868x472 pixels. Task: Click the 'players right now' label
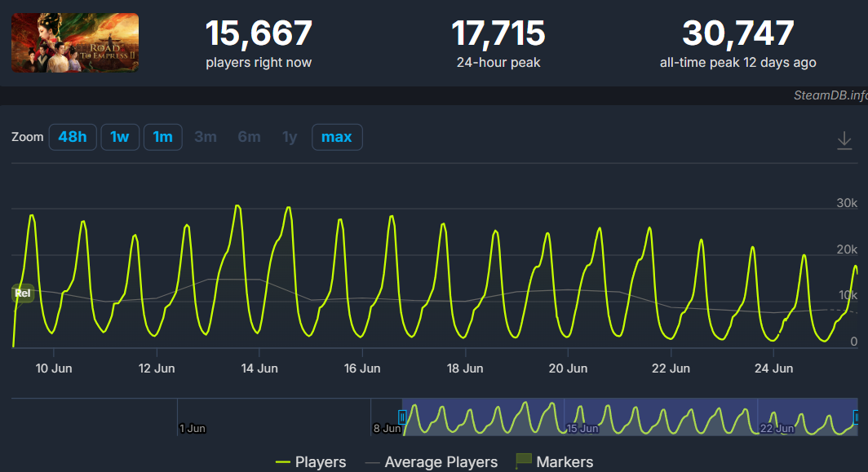[x=259, y=63]
